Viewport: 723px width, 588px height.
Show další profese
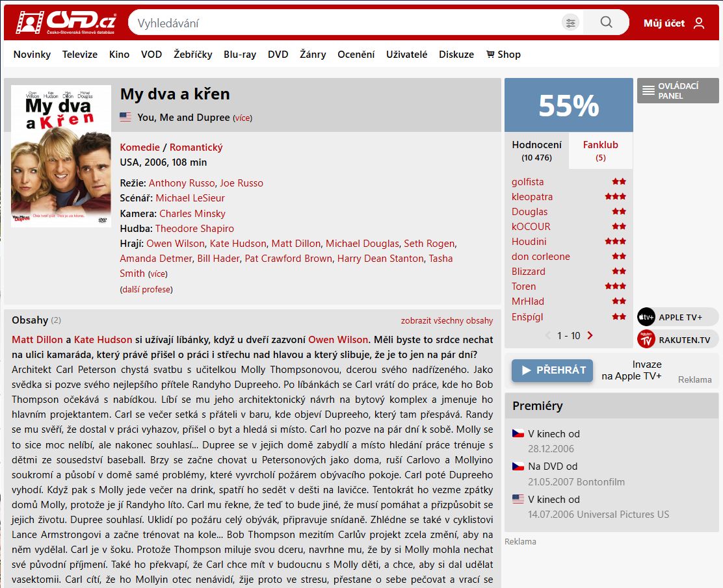(146, 289)
